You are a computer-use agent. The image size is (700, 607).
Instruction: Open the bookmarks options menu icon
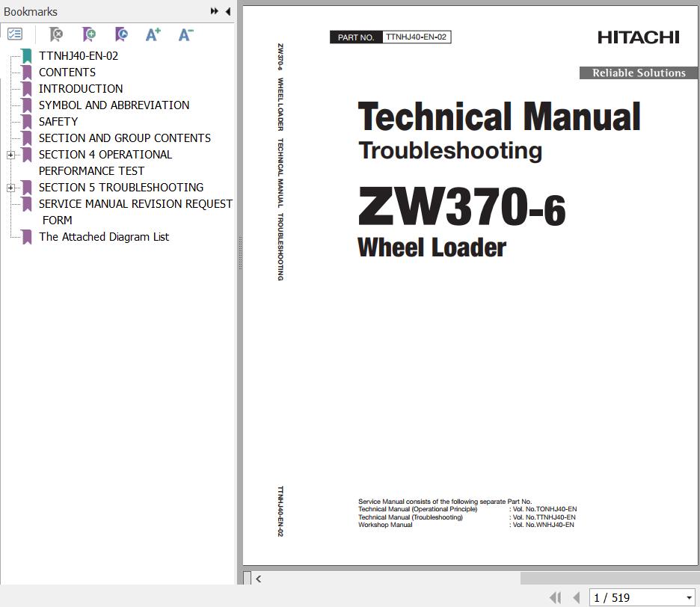click(x=15, y=34)
